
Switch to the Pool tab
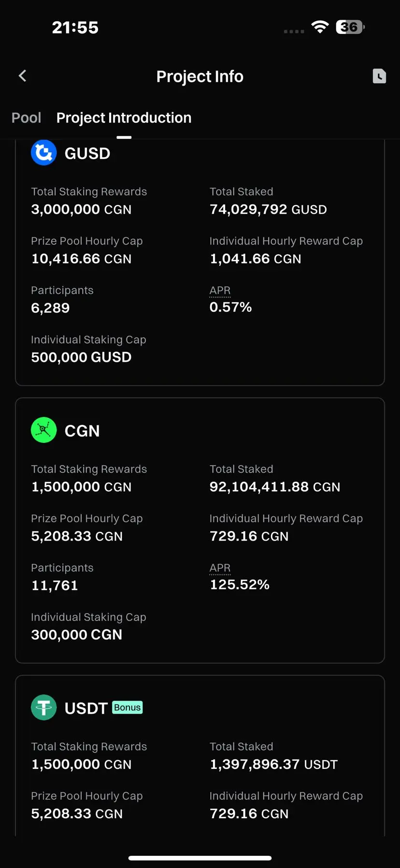[26, 118]
